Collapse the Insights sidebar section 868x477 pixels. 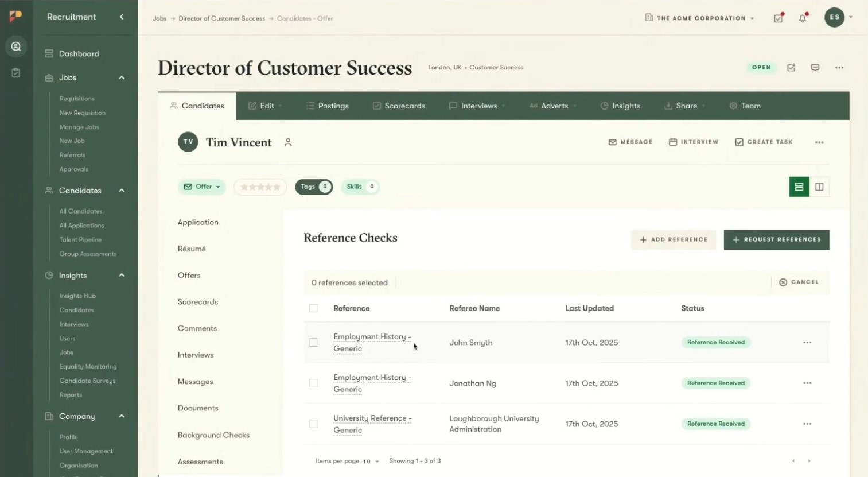pos(122,276)
